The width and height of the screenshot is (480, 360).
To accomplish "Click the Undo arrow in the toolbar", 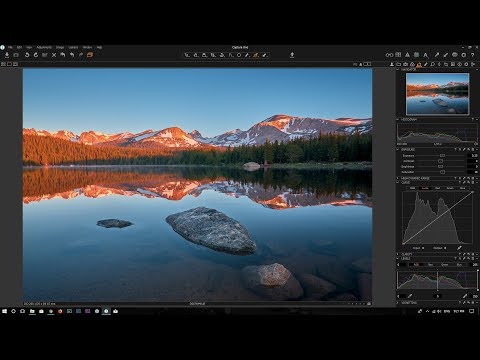I will click(x=63, y=55).
